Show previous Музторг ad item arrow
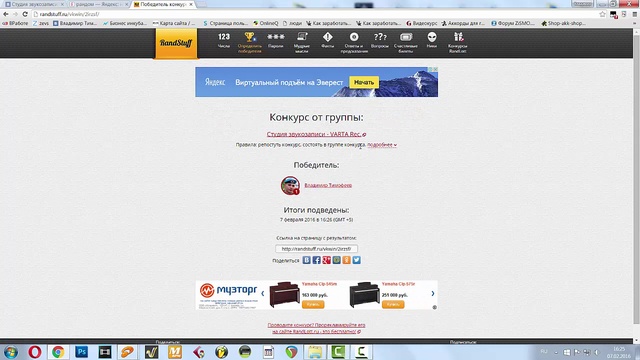The image size is (640, 360). pos(262,293)
